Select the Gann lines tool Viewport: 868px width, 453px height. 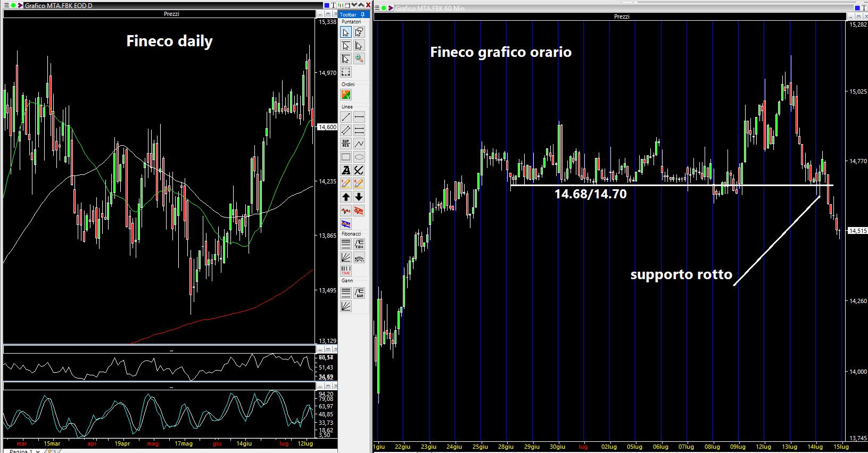point(346,292)
